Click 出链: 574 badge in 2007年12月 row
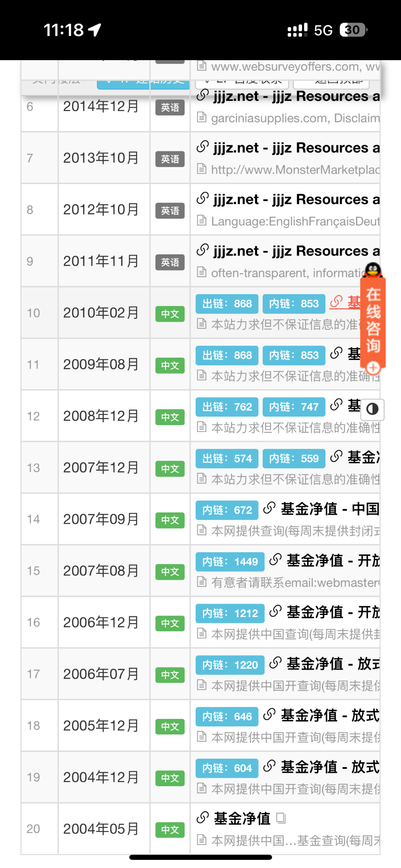This screenshot has width=401, height=868. tap(227, 459)
